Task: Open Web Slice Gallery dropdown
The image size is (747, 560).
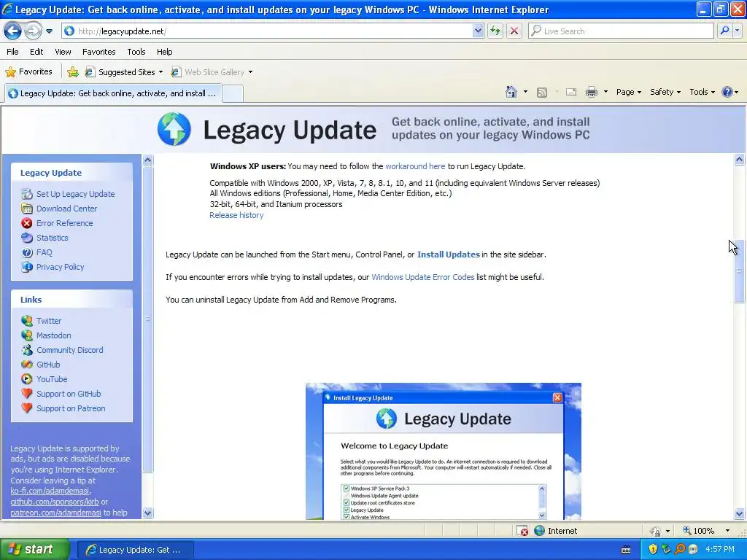Action: pos(212,72)
